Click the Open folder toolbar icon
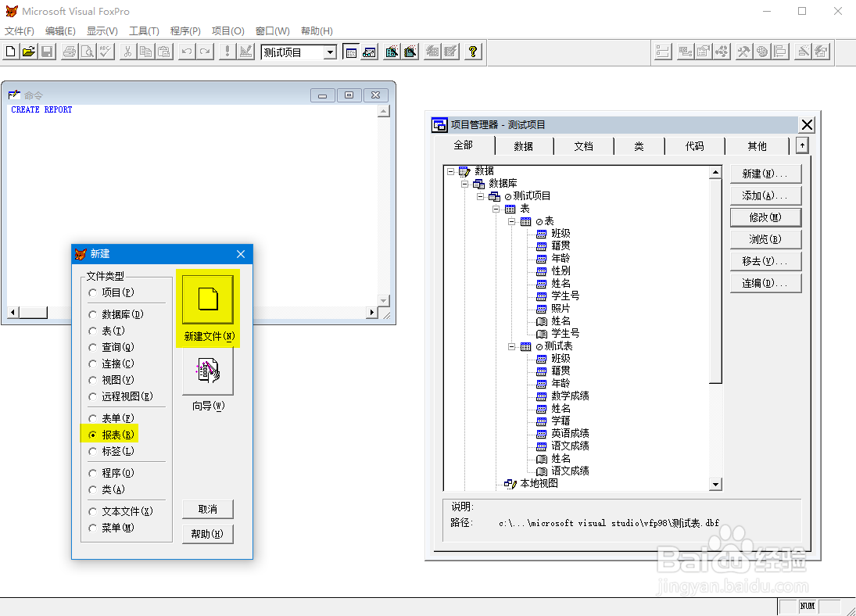Viewport: 856px width, 616px height. (x=28, y=52)
